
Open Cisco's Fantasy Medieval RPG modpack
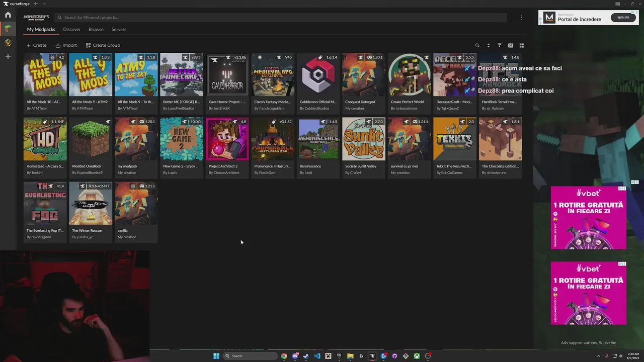pos(273,83)
